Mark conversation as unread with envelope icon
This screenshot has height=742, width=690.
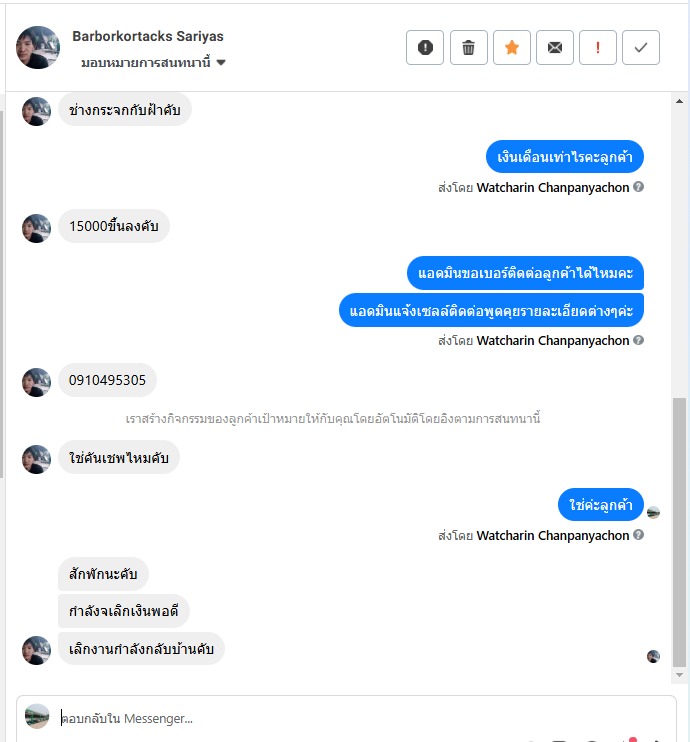554,47
